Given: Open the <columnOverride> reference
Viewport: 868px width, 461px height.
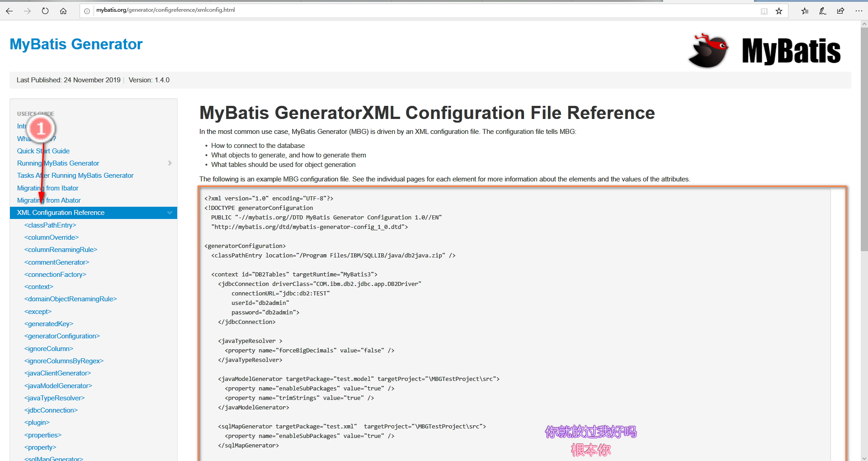Looking at the screenshot, I should (52, 238).
